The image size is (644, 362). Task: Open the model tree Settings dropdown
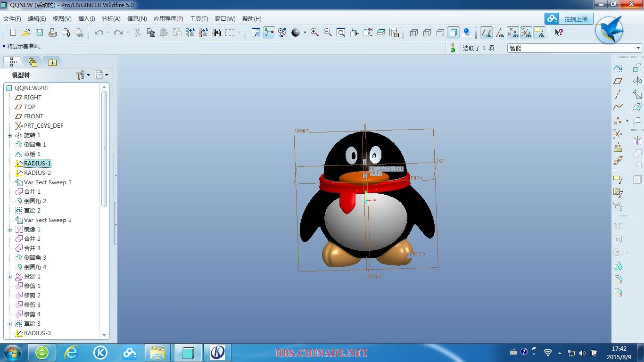coord(83,75)
